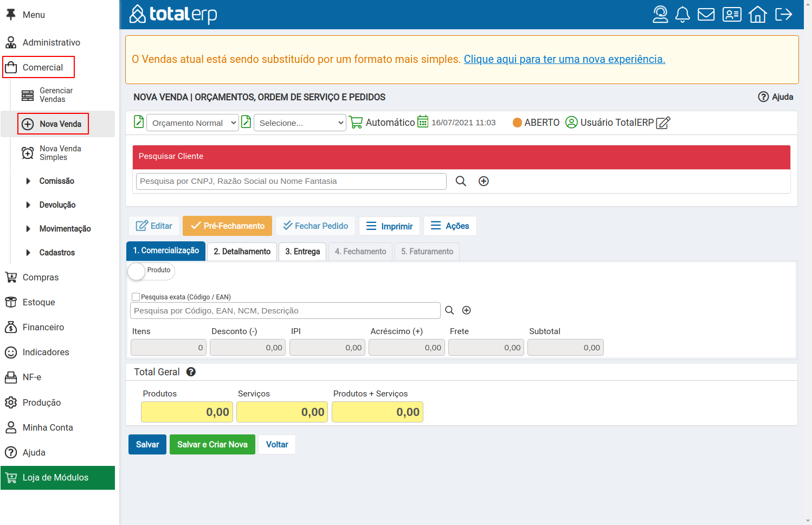This screenshot has height=525, width=812.
Task: Expand the Cadastros submenu
Action: point(57,252)
